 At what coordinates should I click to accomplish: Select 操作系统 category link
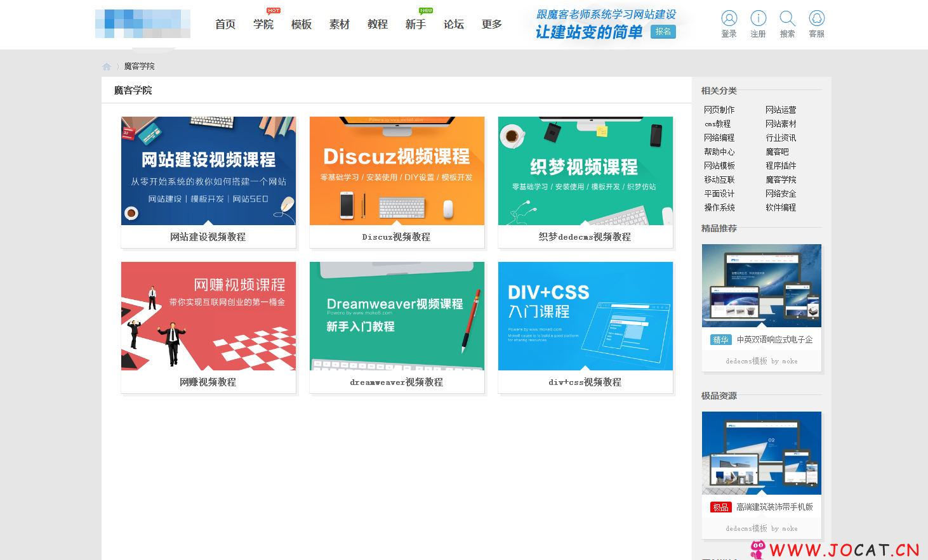click(719, 207)
